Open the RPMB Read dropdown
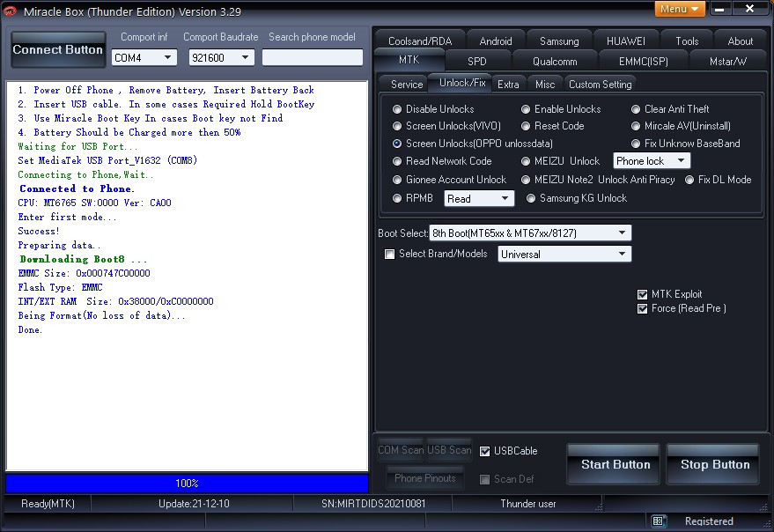The image size is (774, 532). (479, 198)
